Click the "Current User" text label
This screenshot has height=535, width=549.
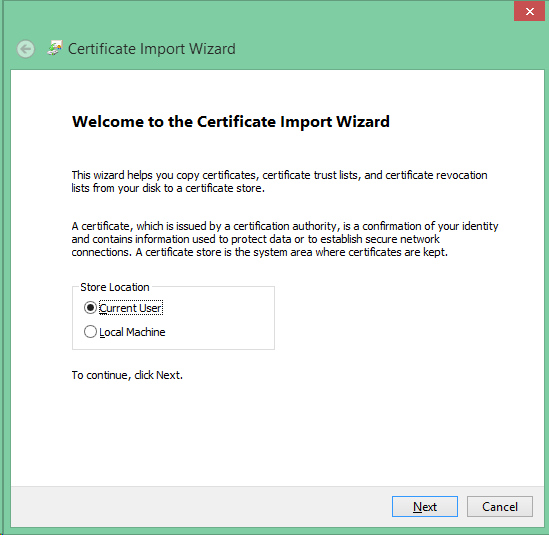pyautogui.click(x=131, y=308)
